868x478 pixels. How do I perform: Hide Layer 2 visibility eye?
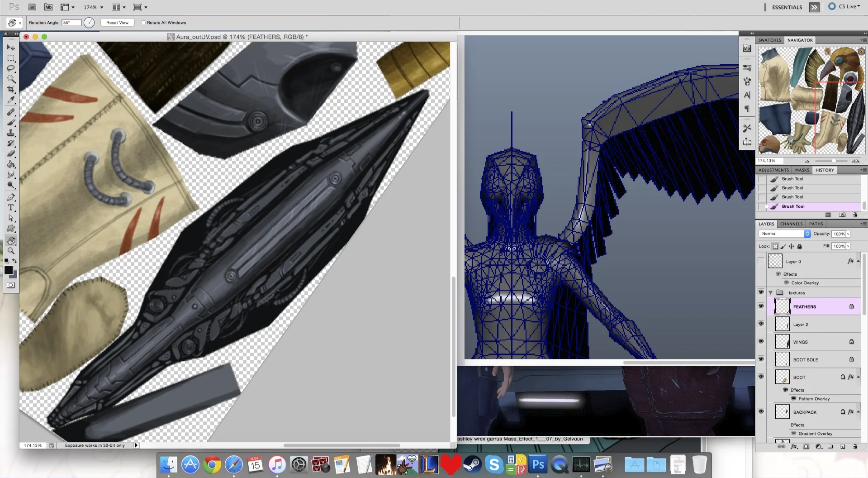tap(761, 324)
